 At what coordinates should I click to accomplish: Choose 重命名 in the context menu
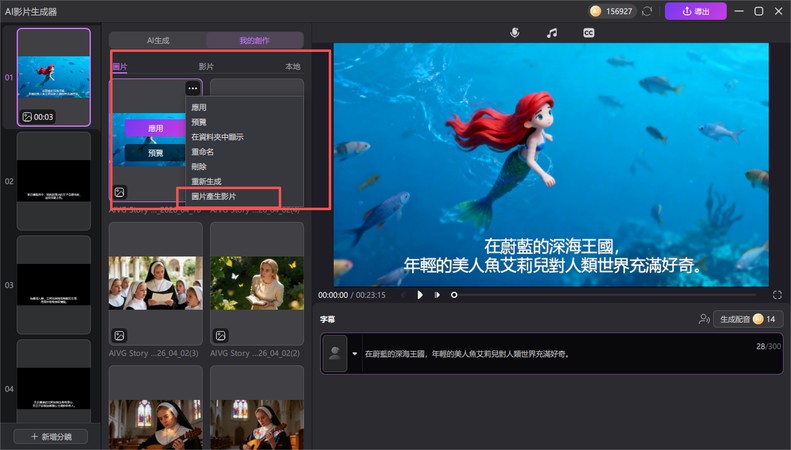(x=202, y=151)
